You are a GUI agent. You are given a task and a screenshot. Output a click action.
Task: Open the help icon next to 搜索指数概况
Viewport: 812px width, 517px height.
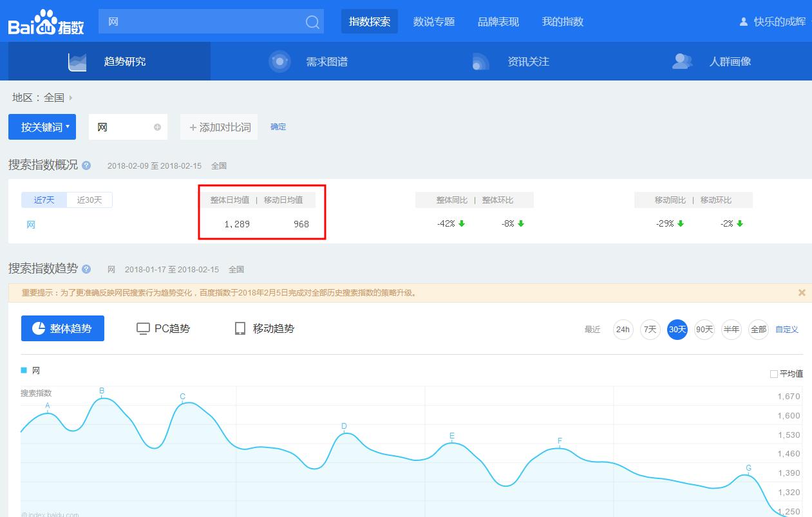pyautogui.click(x=86, y=165)
